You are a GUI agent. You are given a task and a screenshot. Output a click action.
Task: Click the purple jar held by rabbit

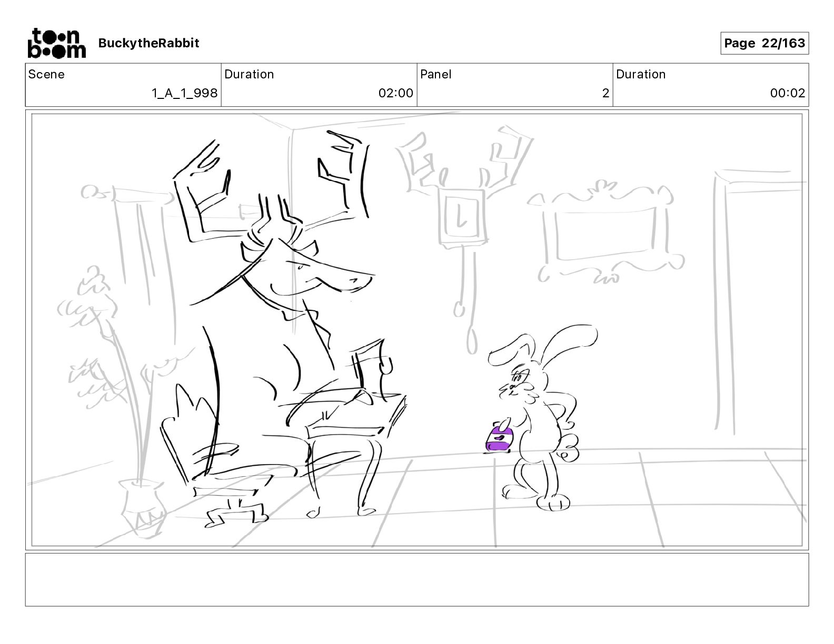click(x=499, y=438)
